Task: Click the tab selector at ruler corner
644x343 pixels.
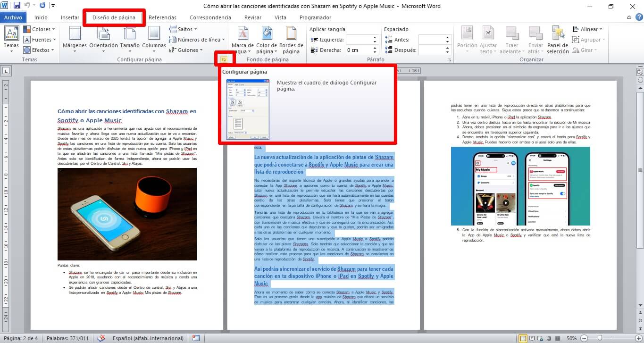Action: pos(6,71)
